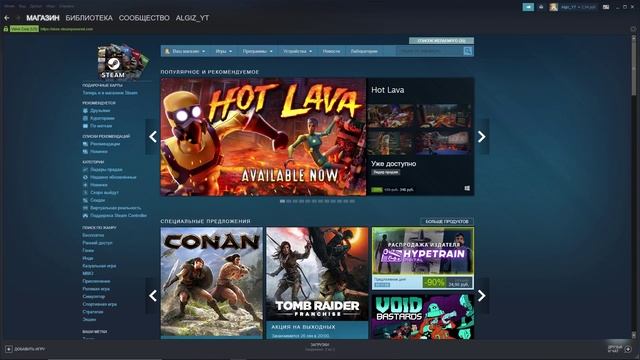Open the БИБЛИОТЕКА tab
The image size is (640, 360).
coord(89,18)
